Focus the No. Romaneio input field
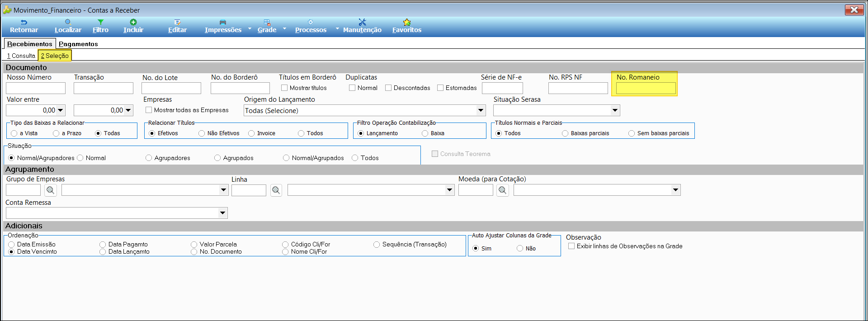Image resolution: width=868 pixels, height=321 pixels. click(x=646, y=88)
